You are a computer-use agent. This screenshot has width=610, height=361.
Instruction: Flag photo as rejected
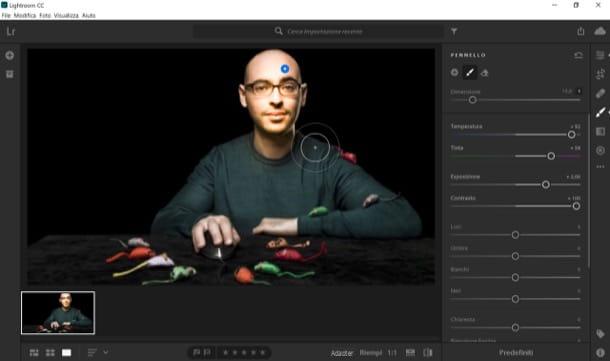[x=208, y=352]
